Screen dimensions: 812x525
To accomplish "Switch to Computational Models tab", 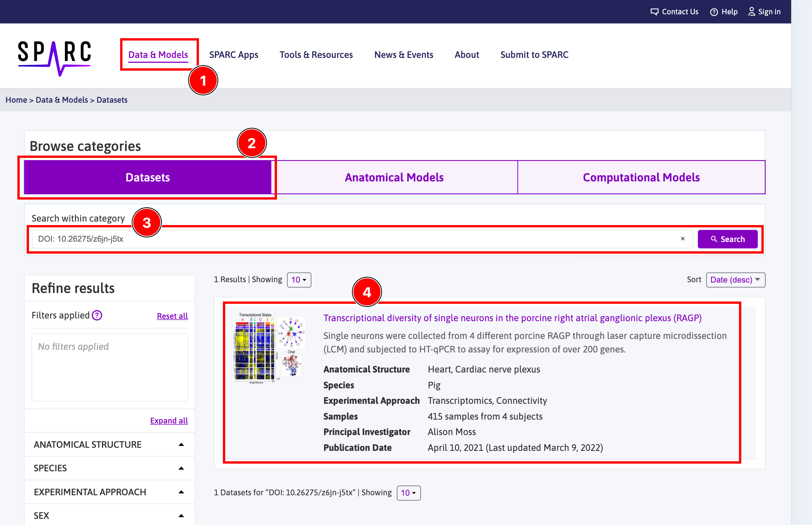I will click(641, 177).
